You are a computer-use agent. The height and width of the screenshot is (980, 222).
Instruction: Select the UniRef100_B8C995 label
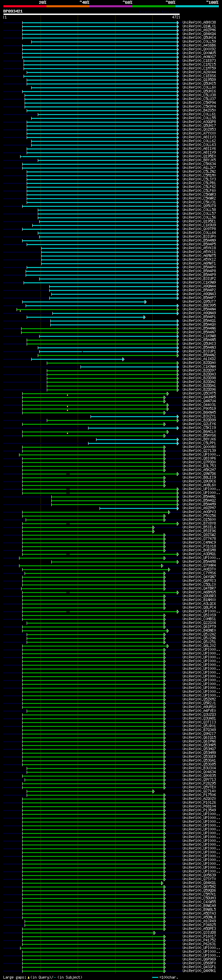199,306
